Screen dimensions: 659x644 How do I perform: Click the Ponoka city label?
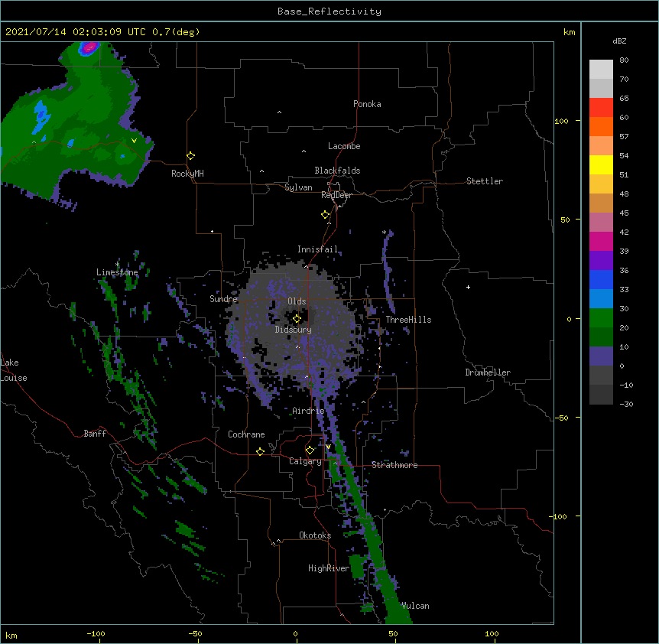(x=367, y=104)
